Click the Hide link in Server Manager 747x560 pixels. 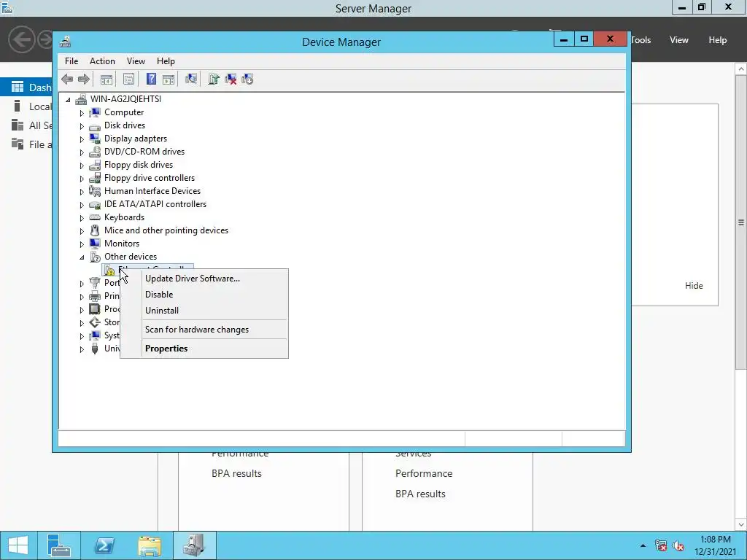pos(694,286)
